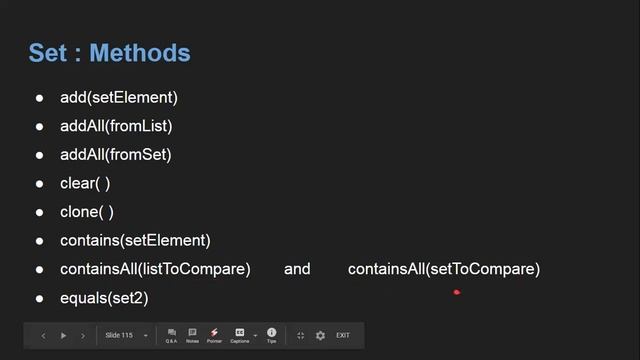Click the Set : Methods slide title
Image resolution: width=640 pixels, height=360 pixels.
109,53
